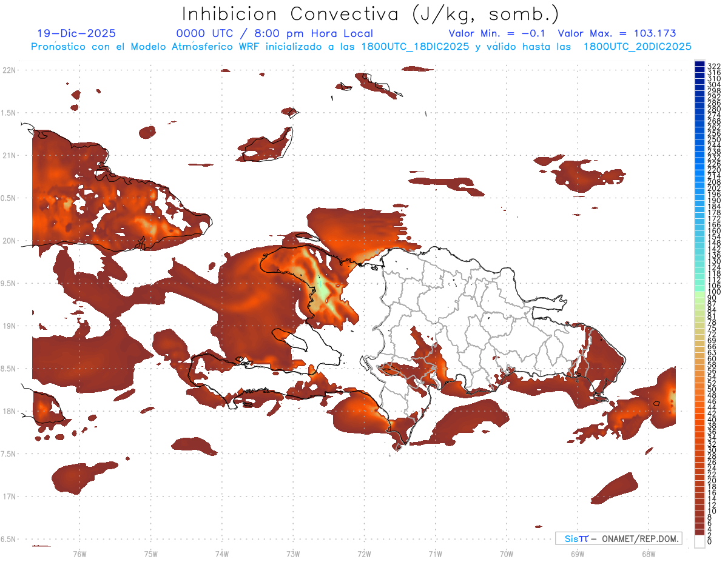This screenshot has height=562, width=728.
Task: Click the '73W' longitude label
Action: tap(293, 554)
